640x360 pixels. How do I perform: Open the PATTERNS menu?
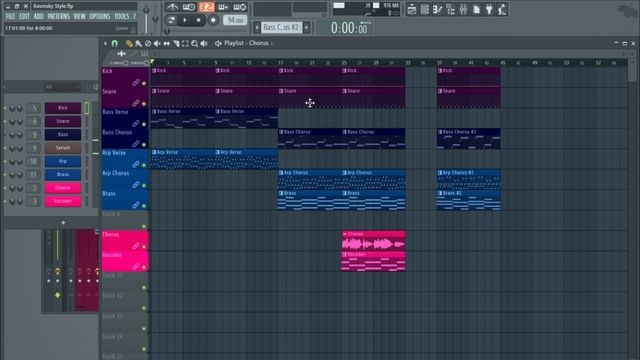click(x=58, y=16)
